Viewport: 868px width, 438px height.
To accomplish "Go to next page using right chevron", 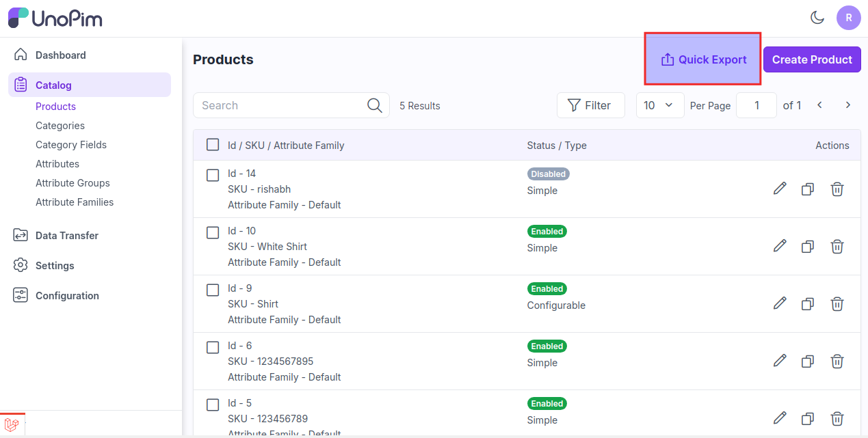I will (848, 105).
